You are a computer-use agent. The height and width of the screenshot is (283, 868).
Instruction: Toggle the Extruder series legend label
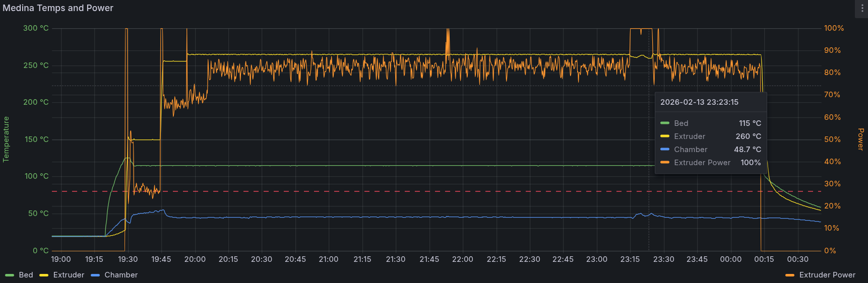pyautogui.click(x=69, y=275)
